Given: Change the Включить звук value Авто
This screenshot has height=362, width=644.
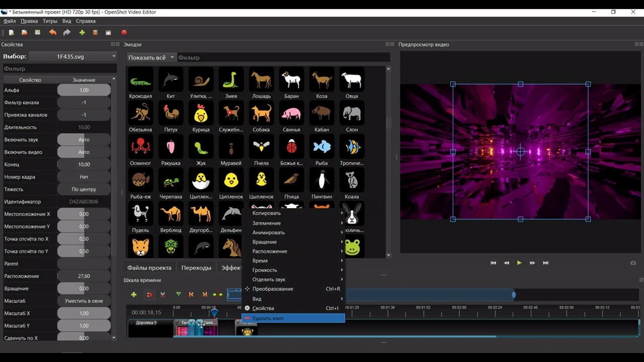Looking at the screenshot, I should tap(84, 140).
